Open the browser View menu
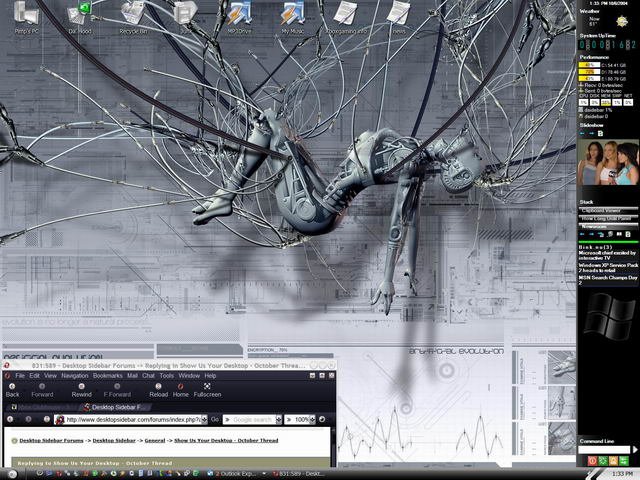Viewport: 640px width, 480px height. click(x=50, y=376)
